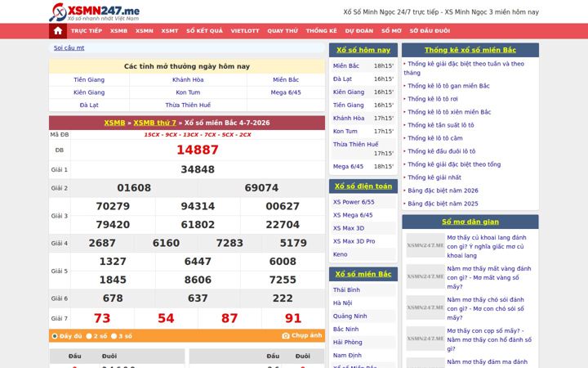Open the XSMB menu item

click(119, 31)
